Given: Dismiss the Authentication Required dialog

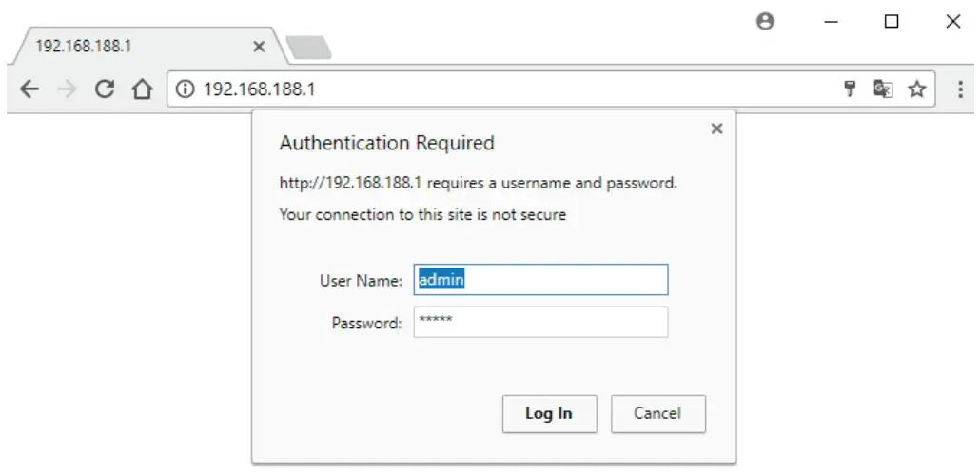Looking at the screenshot, I should pos(716,129).
